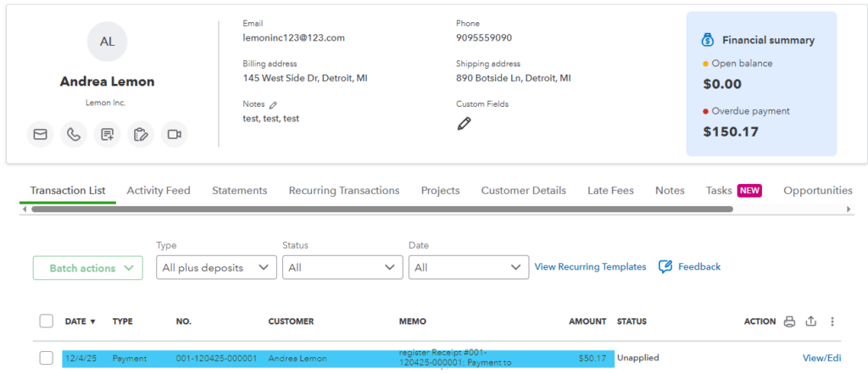Edit Notes using the pencil icon
This screenshot has width=868, height=374.
273,104
